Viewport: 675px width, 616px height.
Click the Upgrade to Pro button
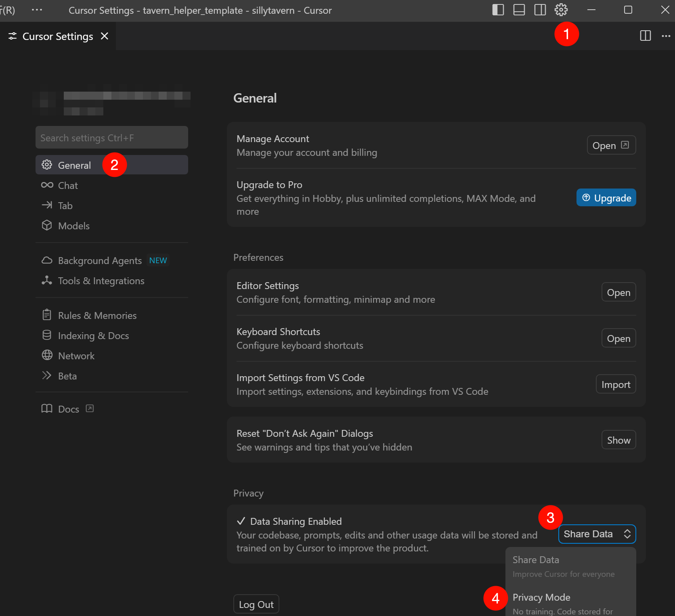point(606,198)
